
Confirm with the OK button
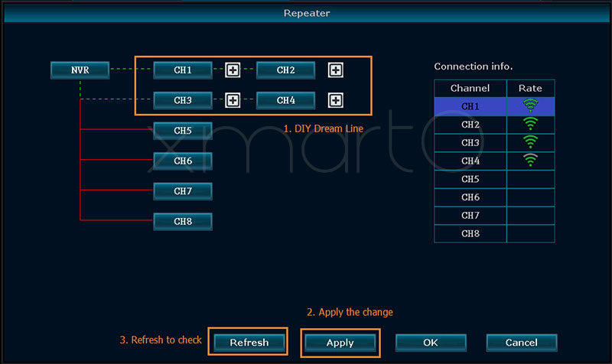pyautogui.click(x=431, y=343)
